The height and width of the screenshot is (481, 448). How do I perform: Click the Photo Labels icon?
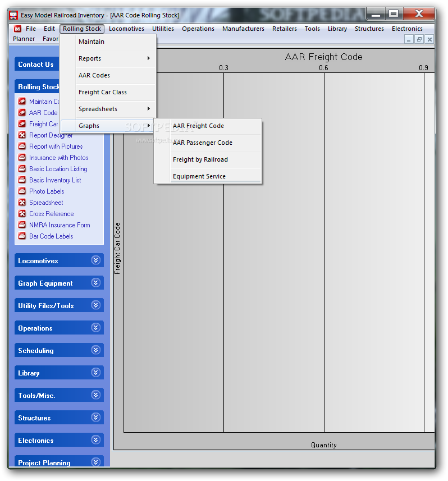(x=22, y=191)
